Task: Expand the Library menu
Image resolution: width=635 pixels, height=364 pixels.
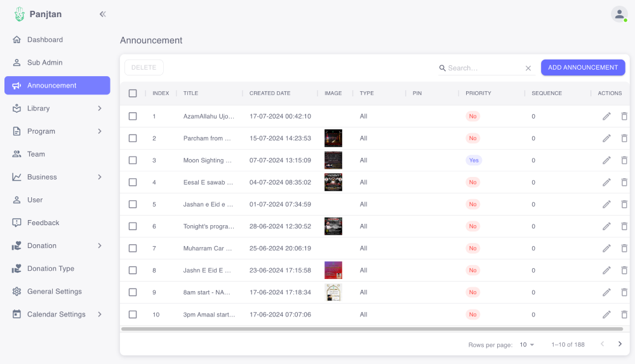Action: click(x=57, y=108)
